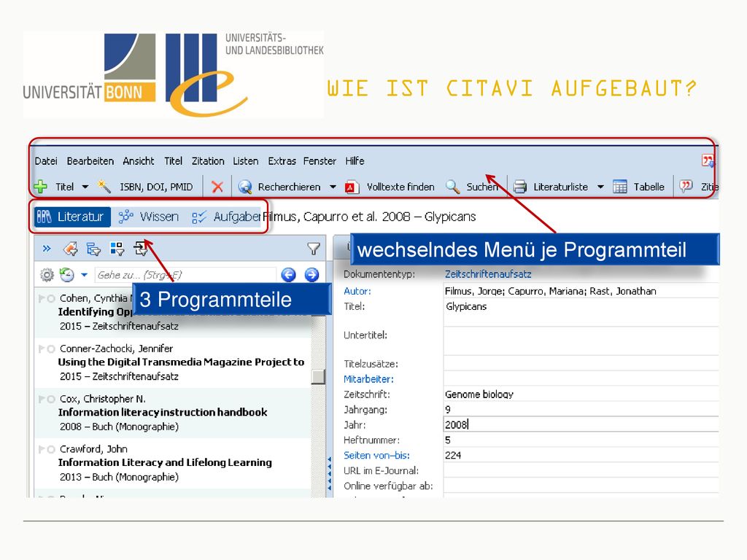Screen dimensions: 747x560
Task: Select the entry Information literacy instruction handbook
Action: pos(172,413)
